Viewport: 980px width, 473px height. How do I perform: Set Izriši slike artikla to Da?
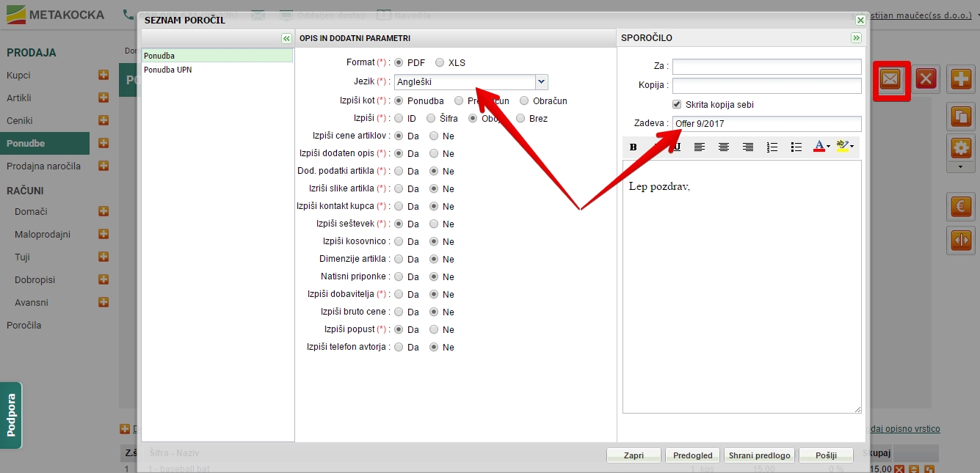point(399,188)
